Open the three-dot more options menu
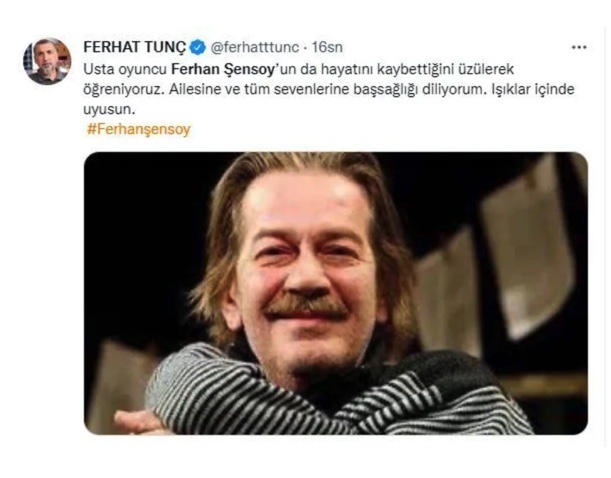This screenshot has height=478, width=611. (579, 47)
